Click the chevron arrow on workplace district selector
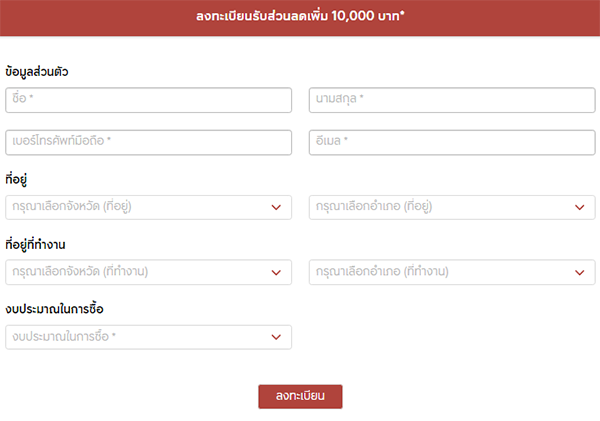The image size is (600, 421). [579, 272]
